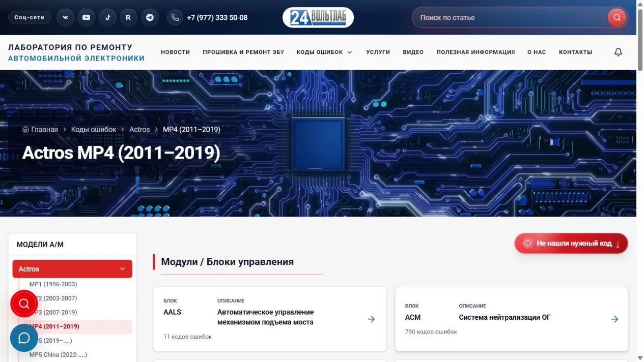
Task: Go to Коды ошибок breadcrumb link
Action: [94, 130]
